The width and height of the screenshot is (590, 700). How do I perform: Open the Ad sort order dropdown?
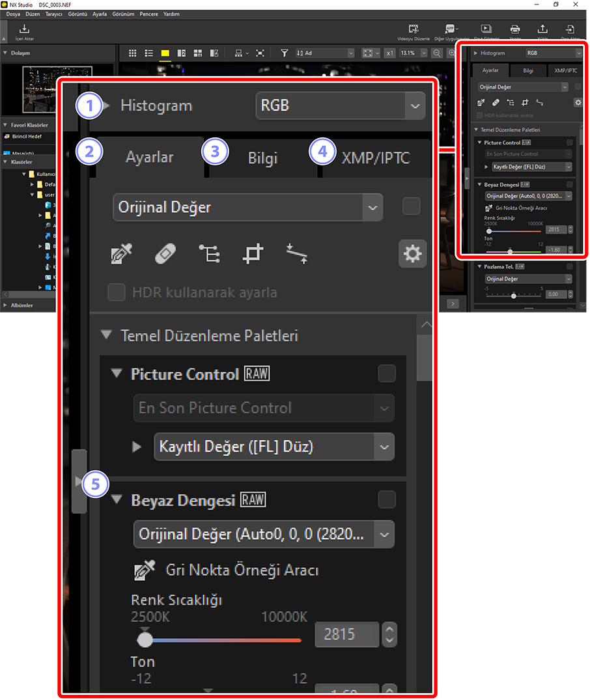coord(325,53)
